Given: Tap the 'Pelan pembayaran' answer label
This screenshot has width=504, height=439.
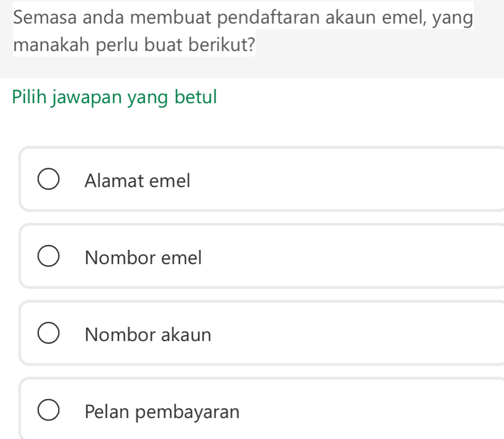Looking at the screenshot, I should click(x=162, y=412).
